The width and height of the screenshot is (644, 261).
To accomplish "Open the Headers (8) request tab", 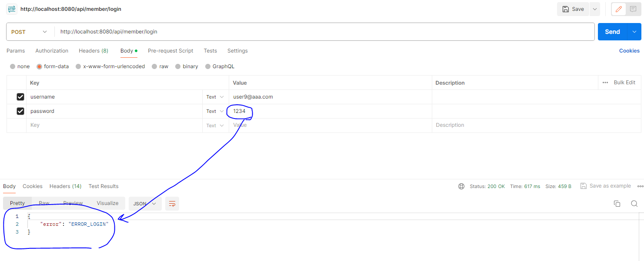I will (x=93, y=51).
